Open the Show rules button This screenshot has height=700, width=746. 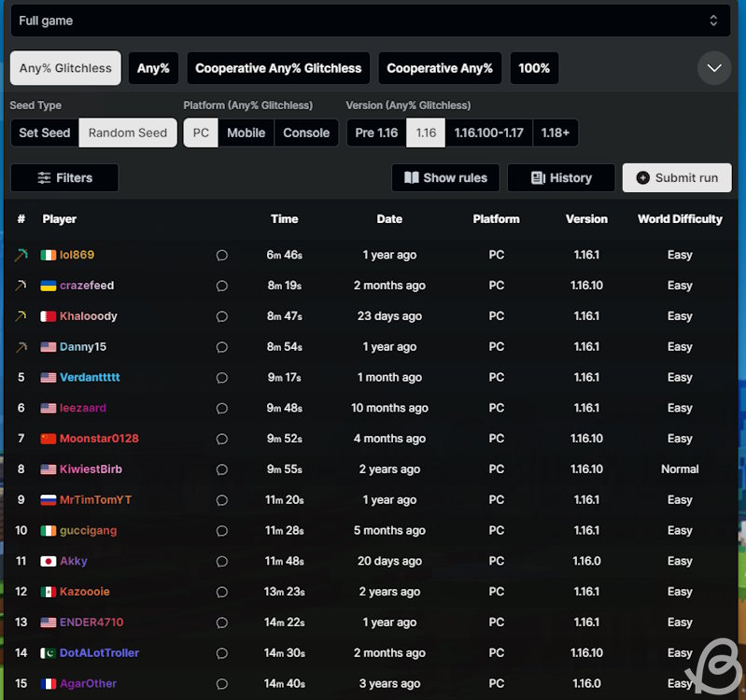click(x=445, y=177)
